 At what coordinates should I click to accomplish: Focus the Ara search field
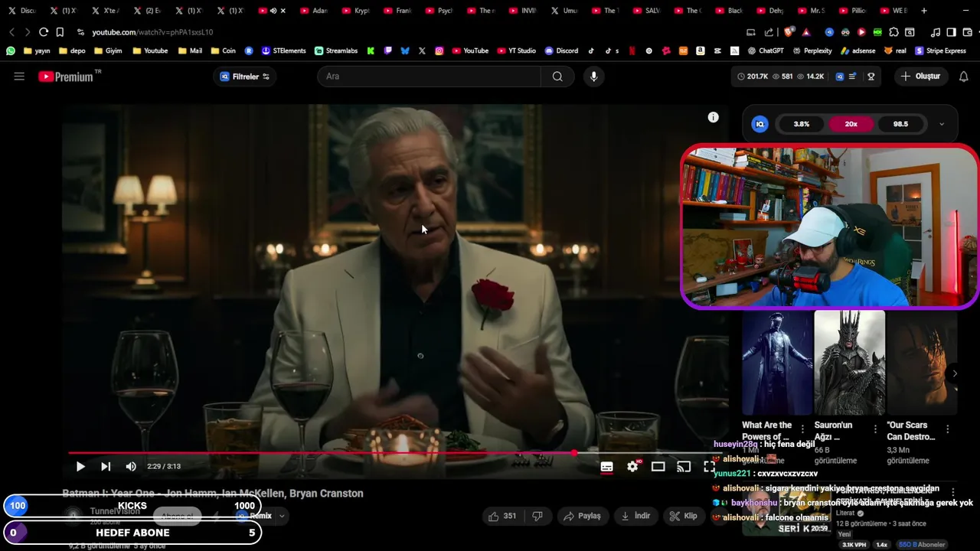(x=429, y=77)
